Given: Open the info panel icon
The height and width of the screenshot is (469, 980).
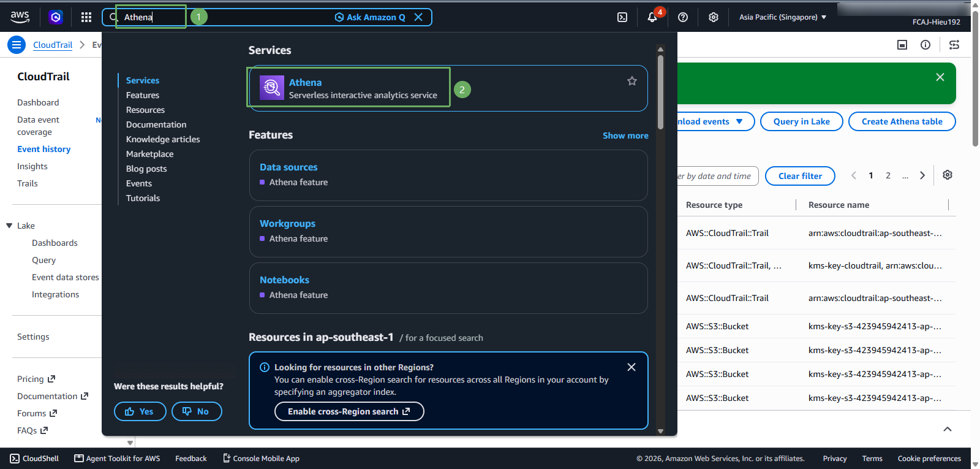Looking at the screenshot, I should point(925,45).
